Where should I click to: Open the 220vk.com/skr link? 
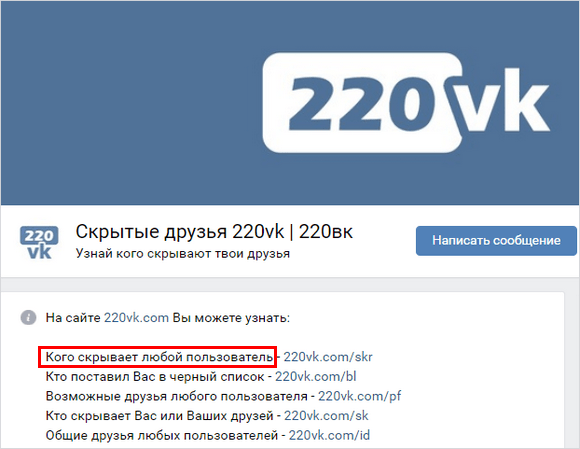tap(328, 357)
